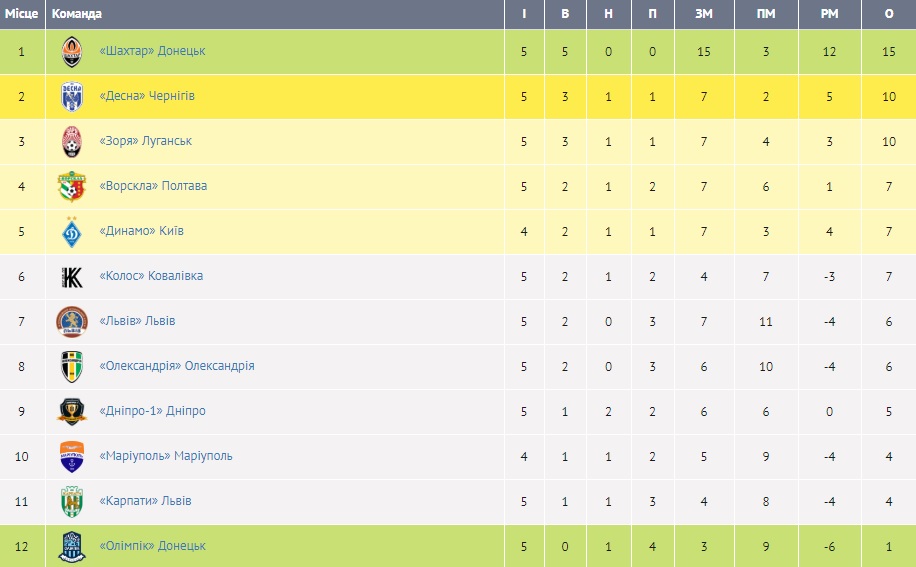916x567 pixels.
Task: Click the Desna Chernihiv club crest
Action: tap(72, 96)
